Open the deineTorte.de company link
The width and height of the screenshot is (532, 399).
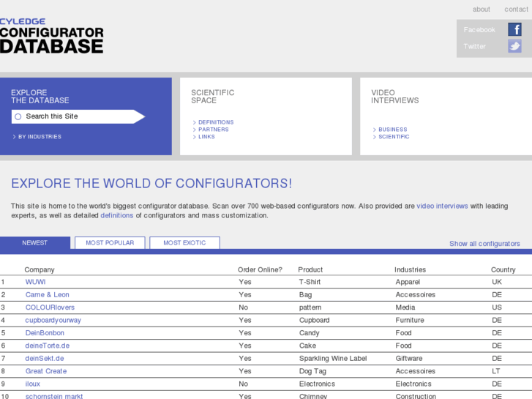[47, 346]
